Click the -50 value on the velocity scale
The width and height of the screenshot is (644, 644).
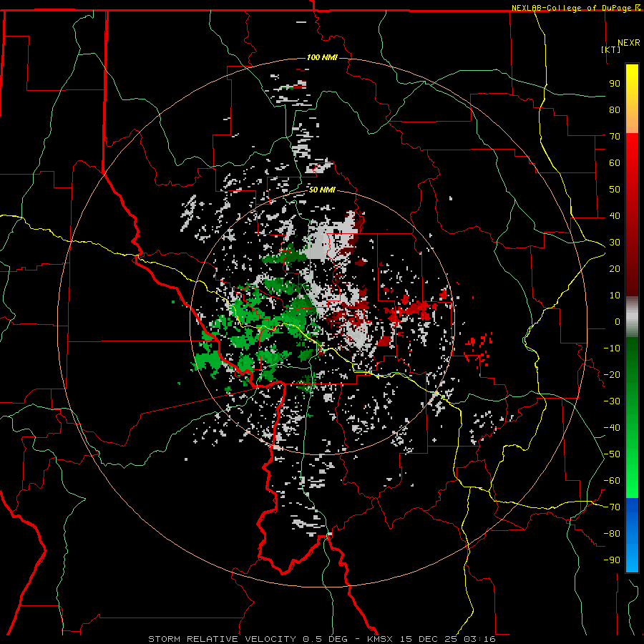(612, 454)
